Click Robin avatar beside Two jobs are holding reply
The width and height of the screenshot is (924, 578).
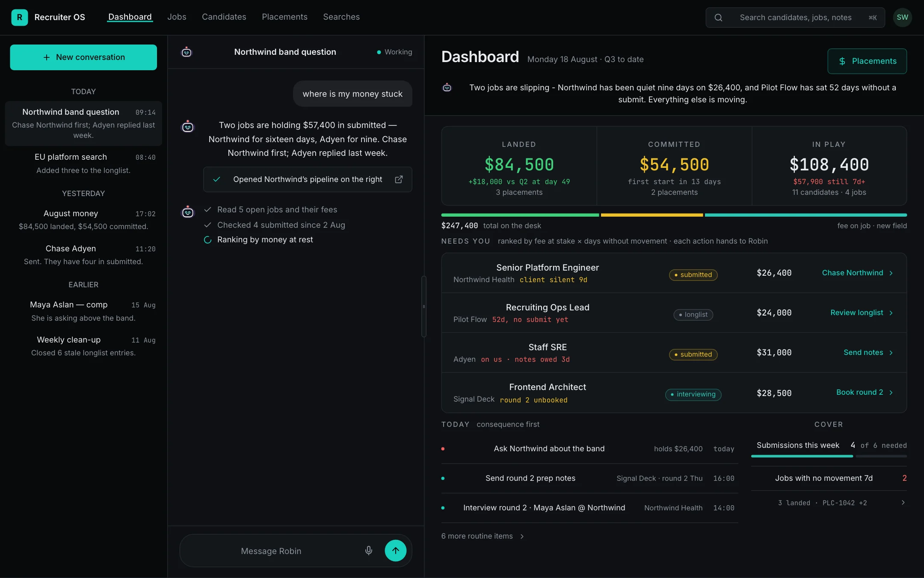(188, 126)
